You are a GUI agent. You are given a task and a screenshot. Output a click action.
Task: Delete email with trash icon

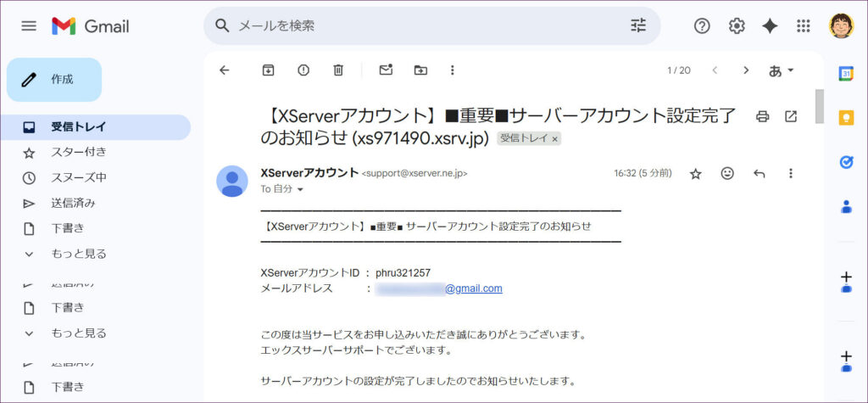[338, 70]
